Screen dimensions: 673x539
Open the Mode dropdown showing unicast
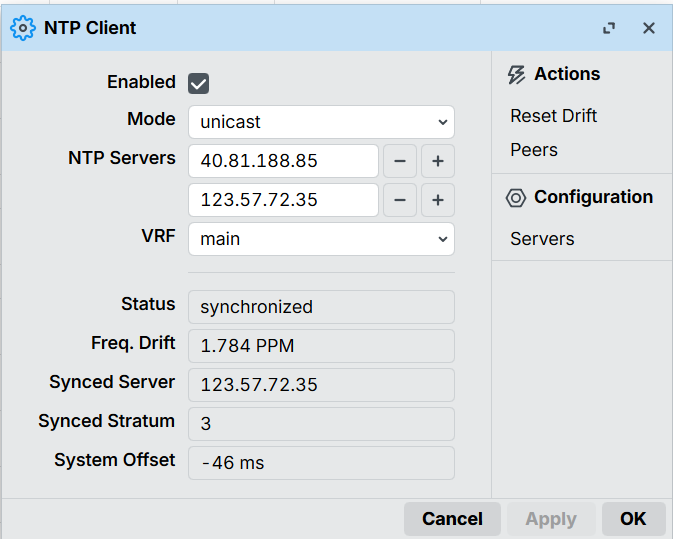pos(321,122)
